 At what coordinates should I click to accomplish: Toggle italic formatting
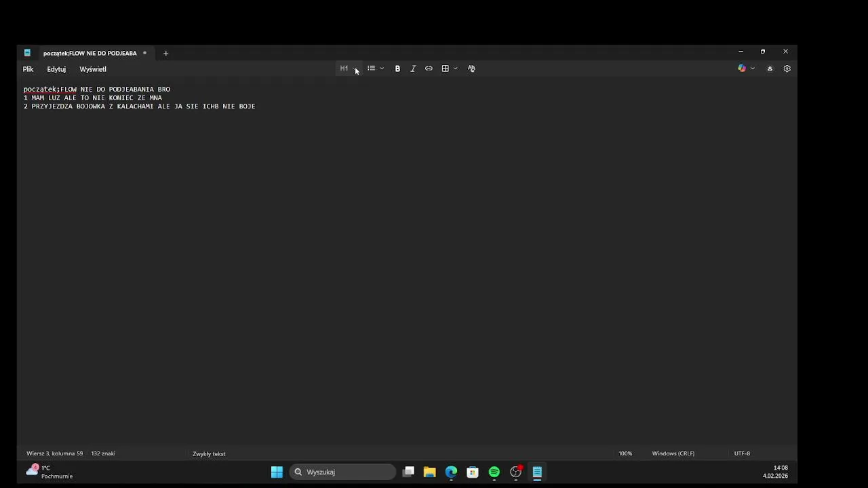(x=413, y=68)
